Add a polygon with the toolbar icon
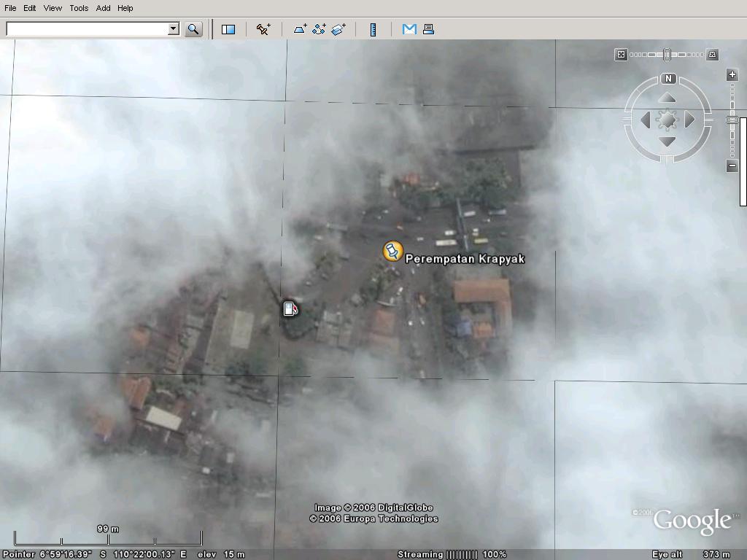Image resolution: width=747 pixels, height=560 pixels. click(300, 29)
